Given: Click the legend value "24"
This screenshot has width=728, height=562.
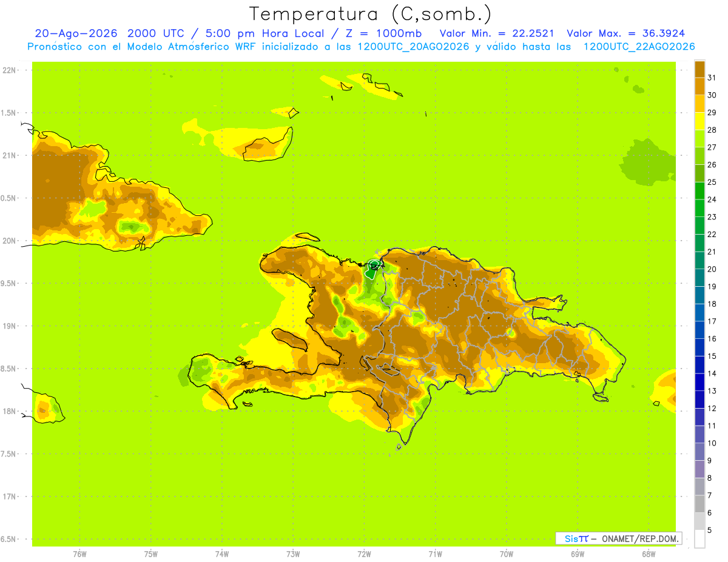Looking at the screenshot, I should coord(712,199).
